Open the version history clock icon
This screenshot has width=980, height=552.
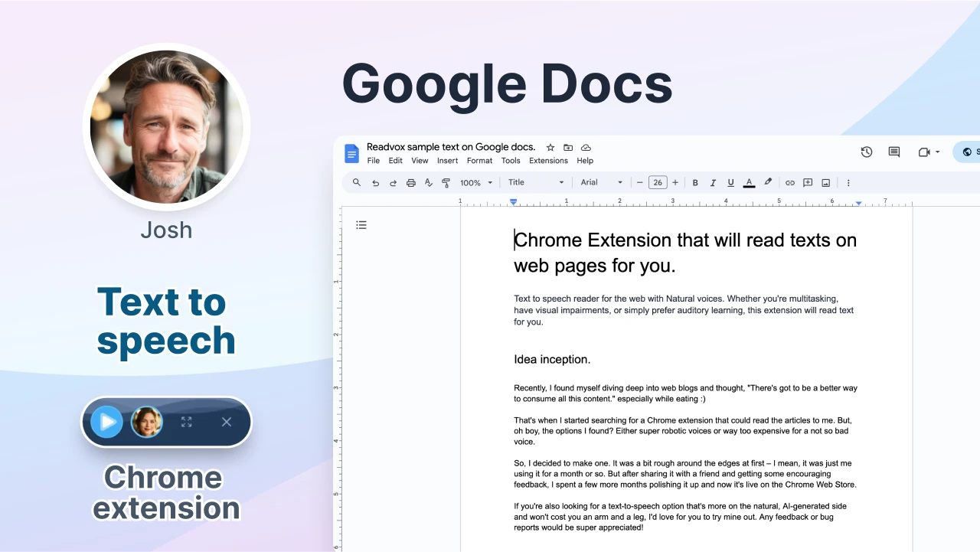click(867, 152)
